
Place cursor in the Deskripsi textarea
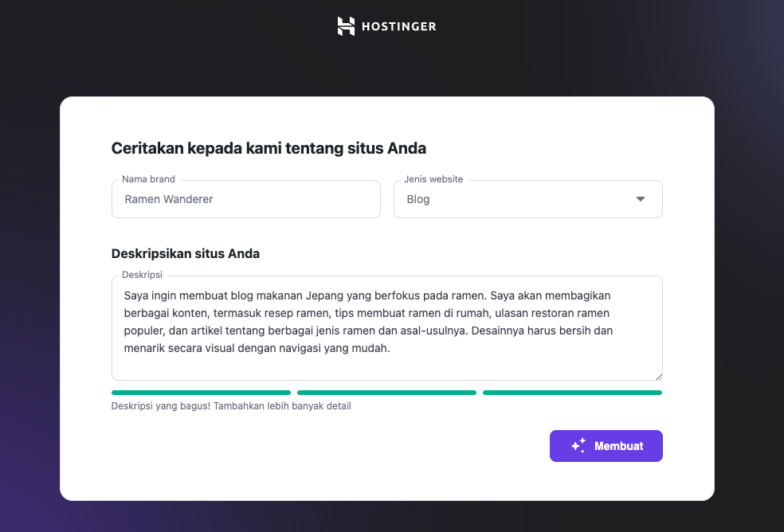click(x=386, y=328)
